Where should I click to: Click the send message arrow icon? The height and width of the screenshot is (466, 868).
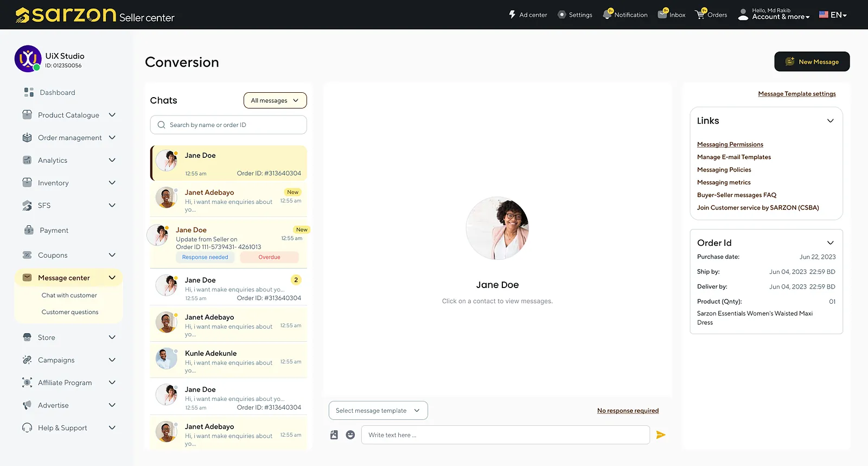pos(661,435)
